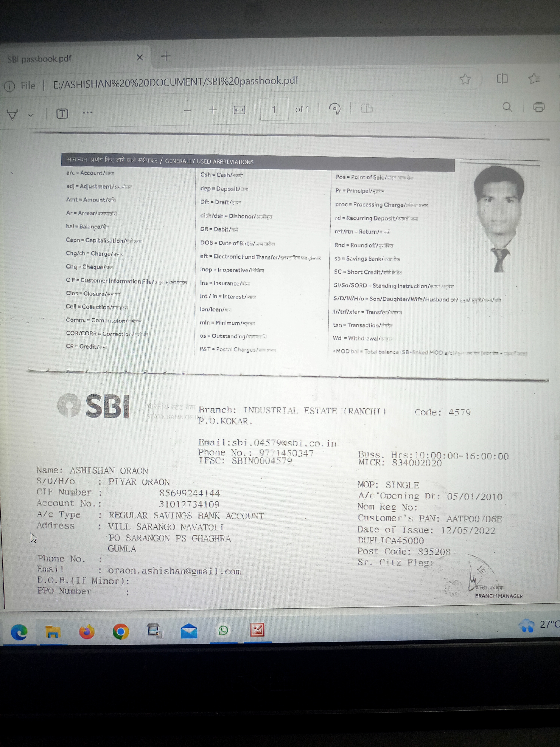Click 'eft = Electronic Fund Transfer' entry
Viewport: 560px width, 747px height.
(x=260, y=257)
